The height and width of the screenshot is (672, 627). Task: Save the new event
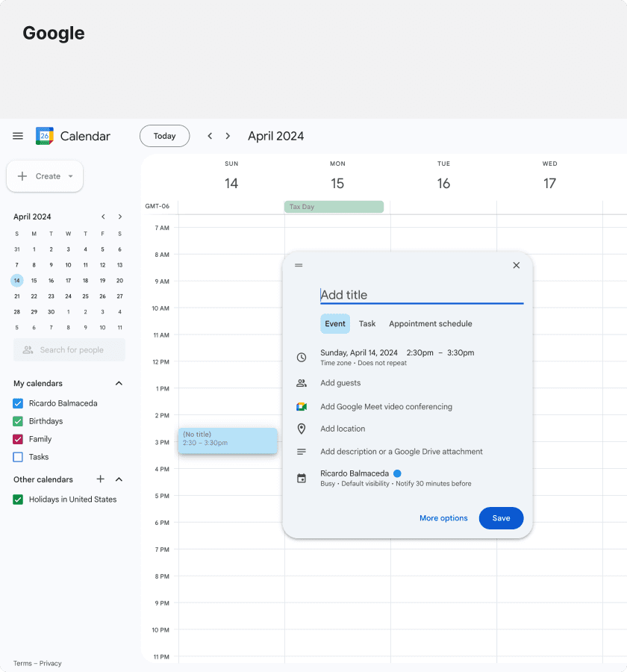[501, 518]
